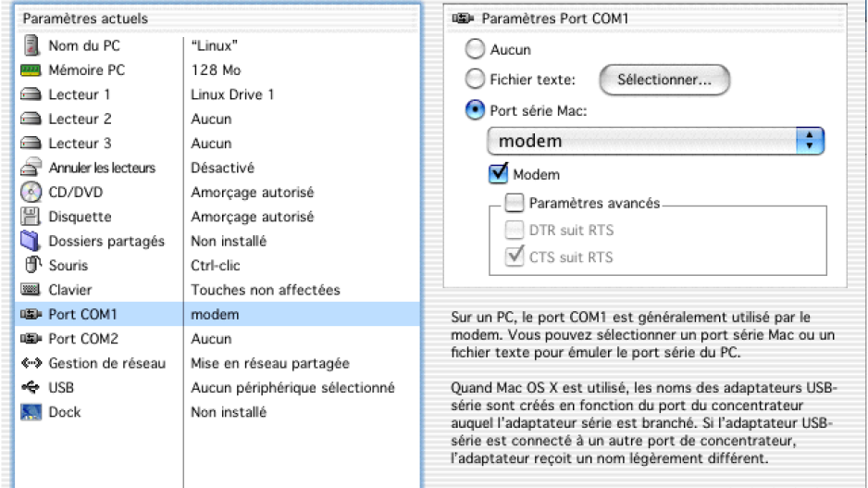The width and height of the screenshot is (868, 488).
Task: Open Dossiers partagés folder icon
Action: 31,241
